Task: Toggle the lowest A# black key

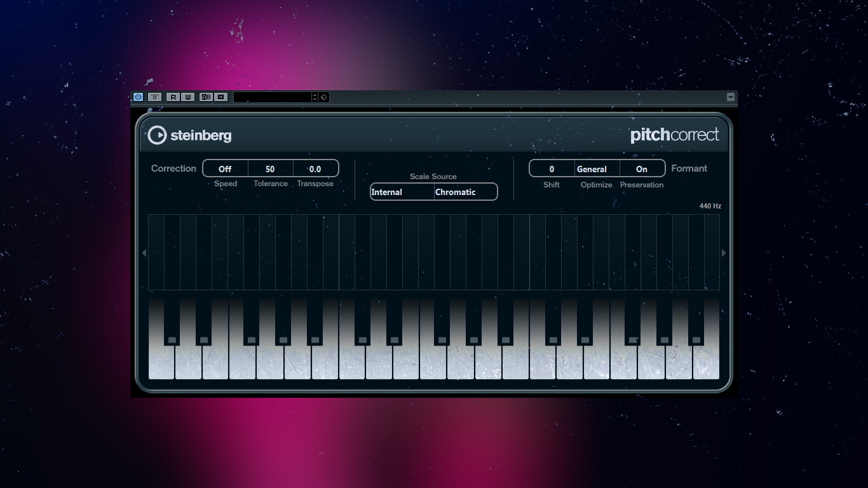Action: (x=315, y=322)
